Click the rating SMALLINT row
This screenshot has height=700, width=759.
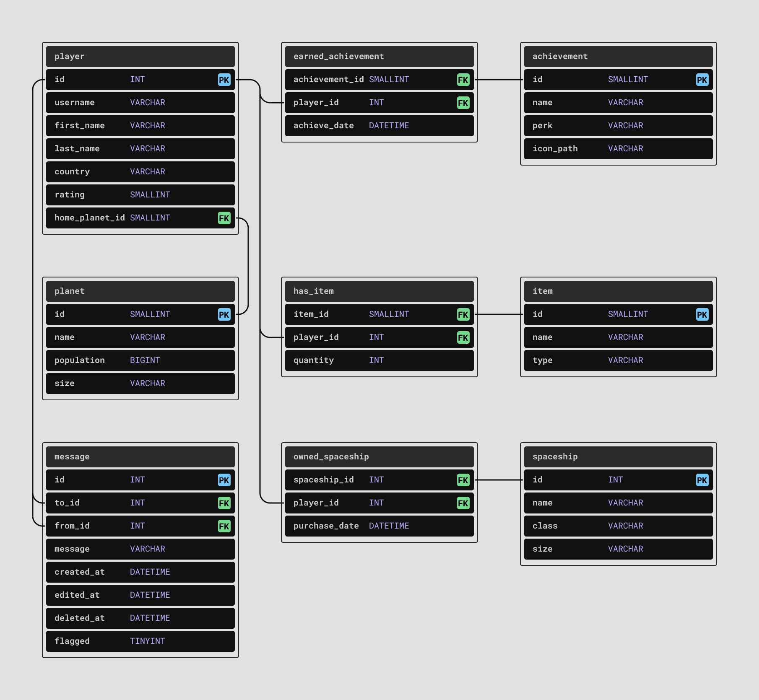[140, 195]
